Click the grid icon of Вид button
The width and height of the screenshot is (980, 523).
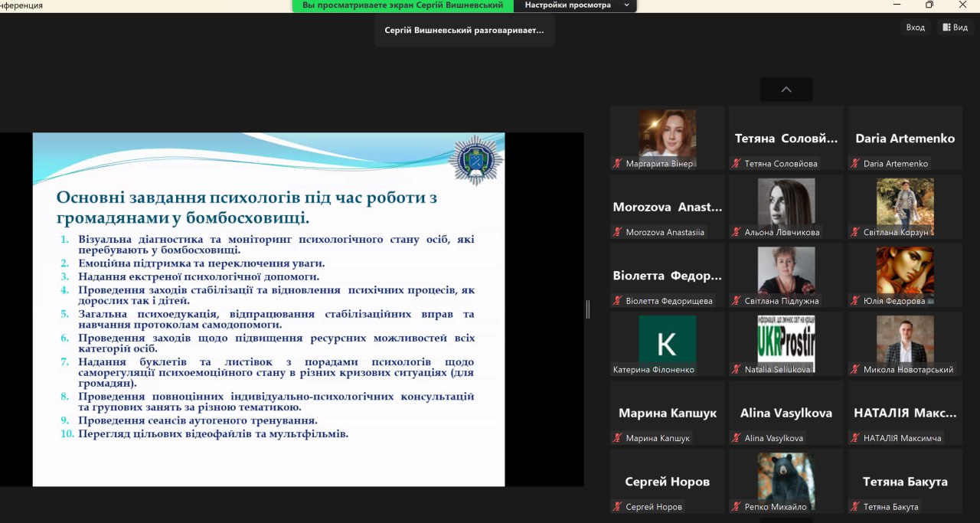point(946,28)
